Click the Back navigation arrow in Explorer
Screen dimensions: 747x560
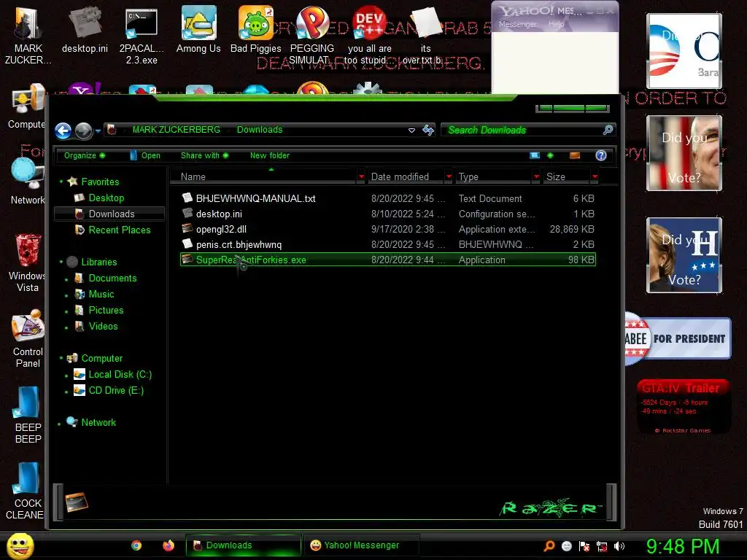pyautogui.click(x=63, y=131)
